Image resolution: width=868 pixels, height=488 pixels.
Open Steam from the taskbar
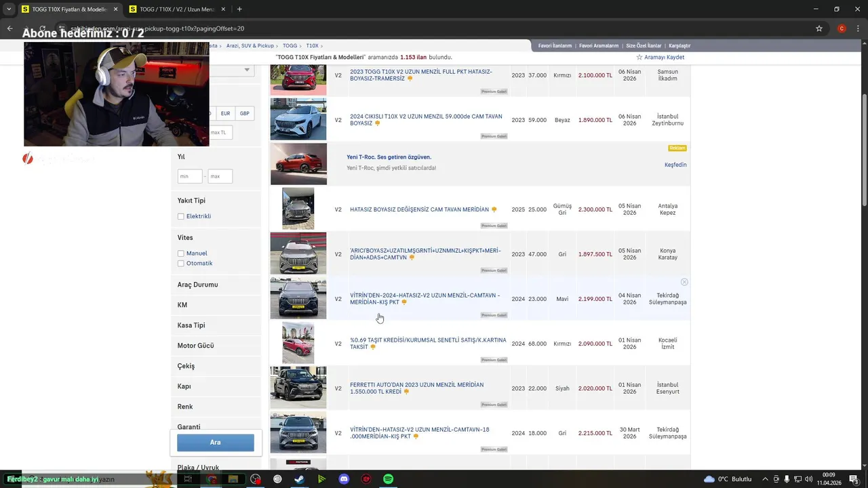299,479
